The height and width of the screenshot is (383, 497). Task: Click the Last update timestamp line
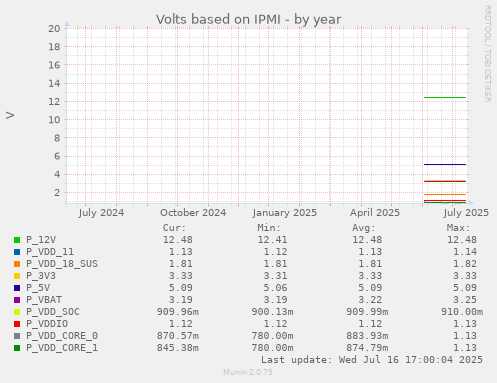tap(372, 360)
